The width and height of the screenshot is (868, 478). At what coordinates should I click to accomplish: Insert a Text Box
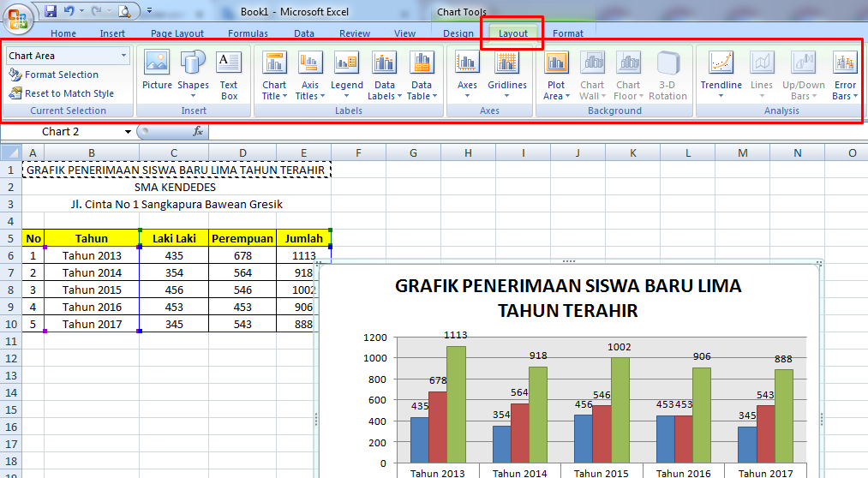coord(229,75)
